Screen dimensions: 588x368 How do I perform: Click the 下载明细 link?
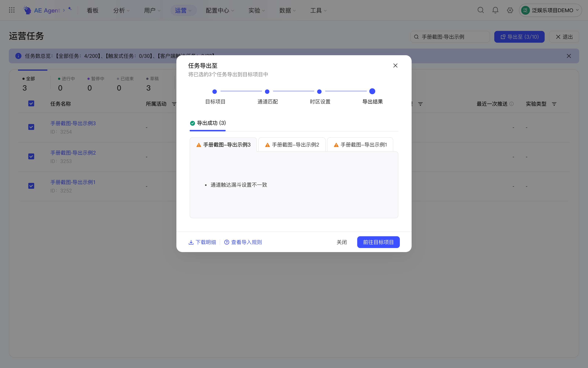click(x=202, y=242)
